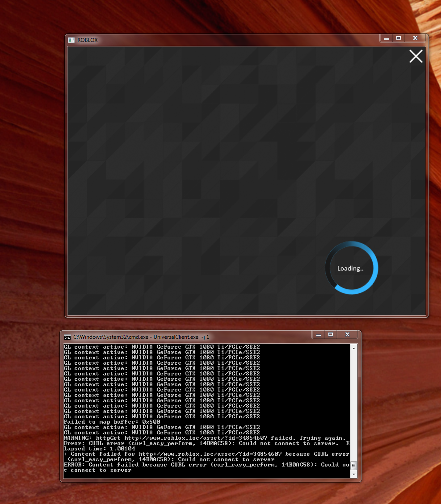Minimize the cmd.exe console window
The height and width of the screenshot is (504, 441).
319,334
